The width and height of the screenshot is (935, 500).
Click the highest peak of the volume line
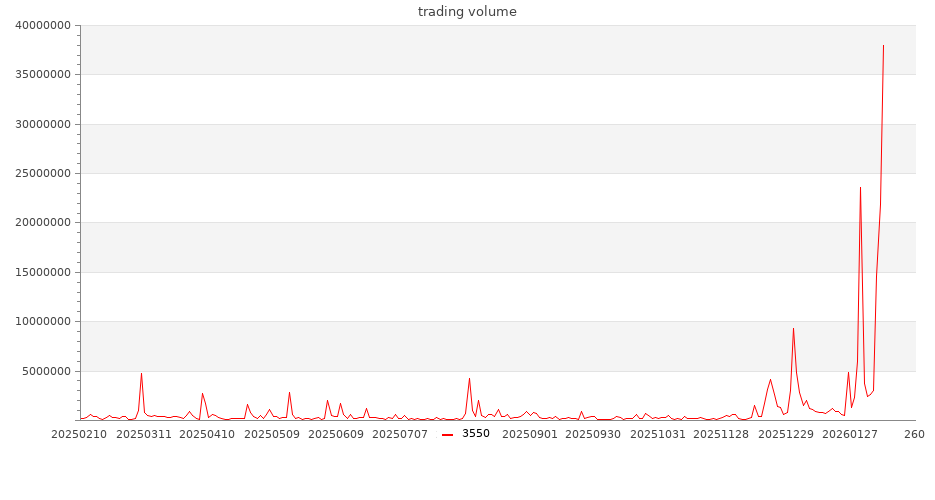click(x=883, y=46)
